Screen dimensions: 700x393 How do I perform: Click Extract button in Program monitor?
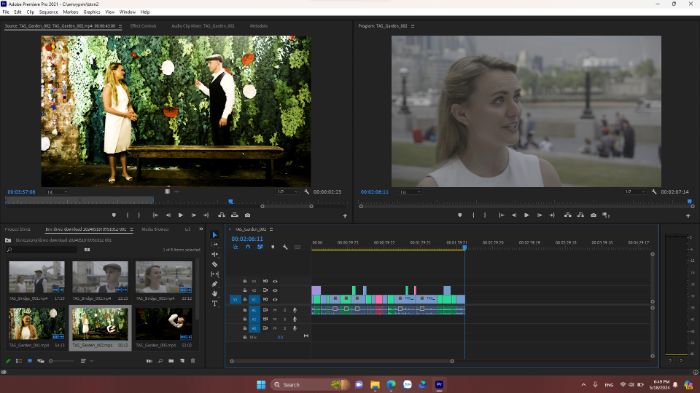click(x=580, y=215)
